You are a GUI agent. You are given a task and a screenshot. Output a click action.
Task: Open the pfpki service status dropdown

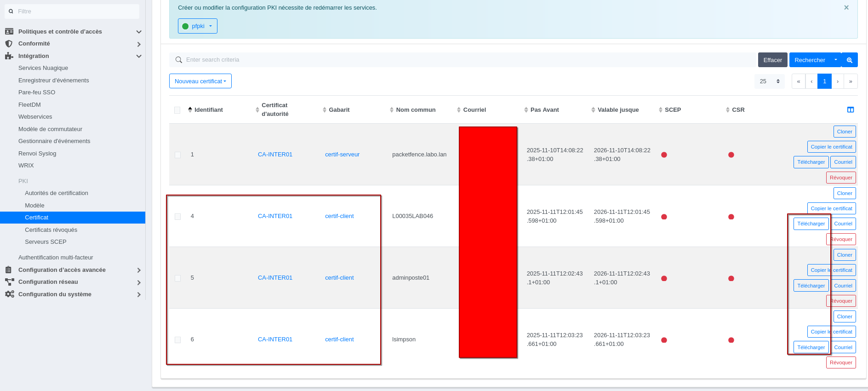[197, 26]
